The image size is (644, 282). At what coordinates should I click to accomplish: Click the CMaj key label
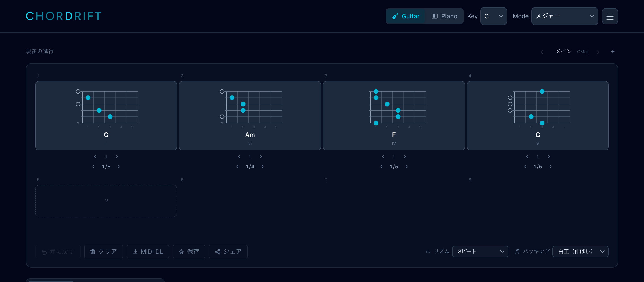click(x=582, y=52)
